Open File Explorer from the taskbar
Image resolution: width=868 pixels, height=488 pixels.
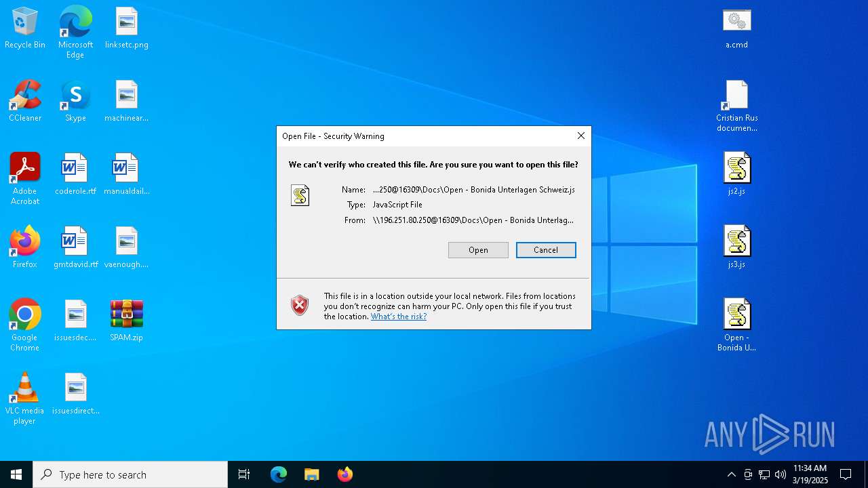312,474
